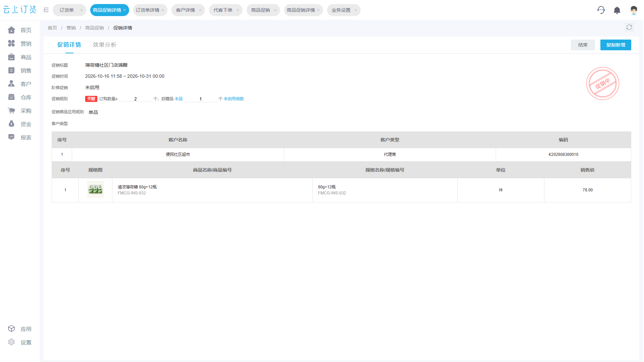Click the 结束 button
Screen dimensions: 644x362
pyautogui.click(x=583, y=45)
